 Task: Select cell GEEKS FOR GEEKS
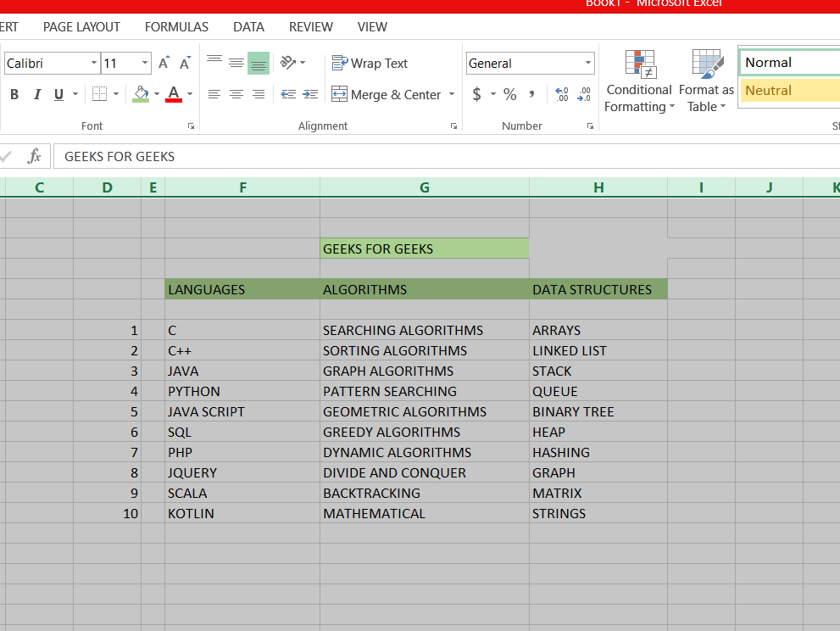click(425, 248)
